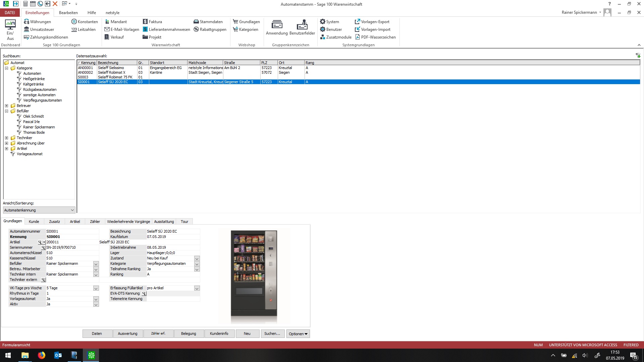Open the Hilfe ribbon tab
This screenshot has height=362, width=644.
click(x=92, y=13)
